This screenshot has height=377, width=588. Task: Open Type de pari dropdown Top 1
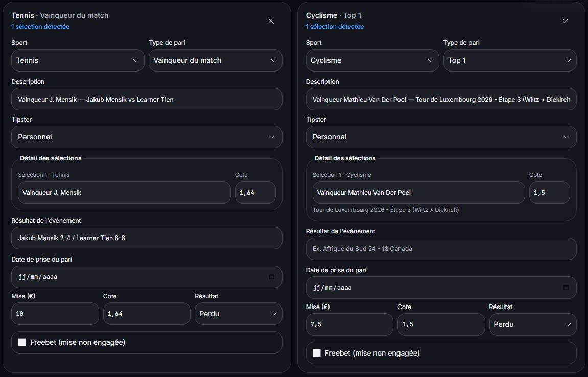(510, 60)
